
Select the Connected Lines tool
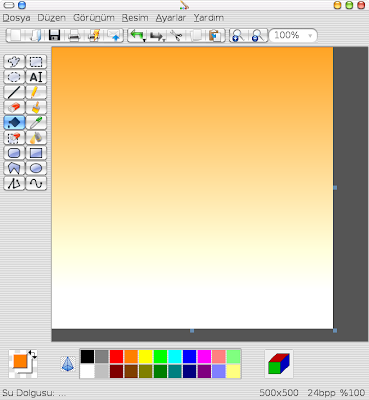click(x=14, y=184)
